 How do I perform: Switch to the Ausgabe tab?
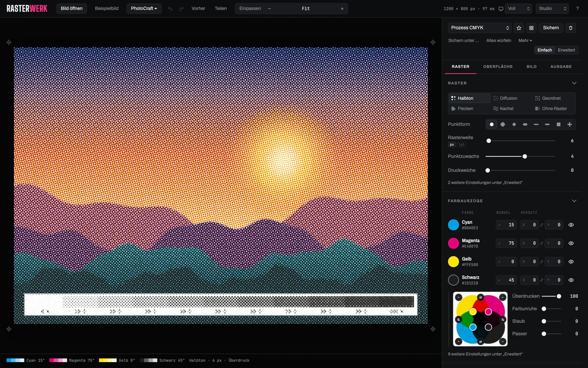[561, 67]
